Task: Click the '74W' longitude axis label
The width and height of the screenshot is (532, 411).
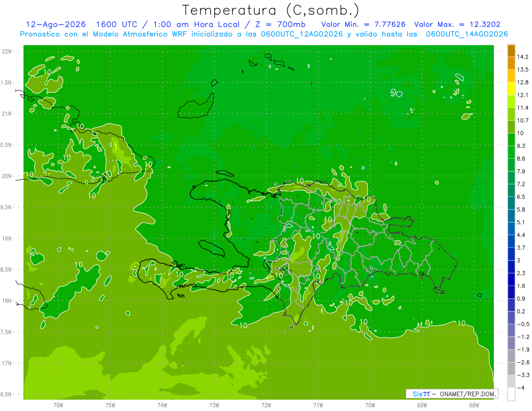Action: coord(162,405)
